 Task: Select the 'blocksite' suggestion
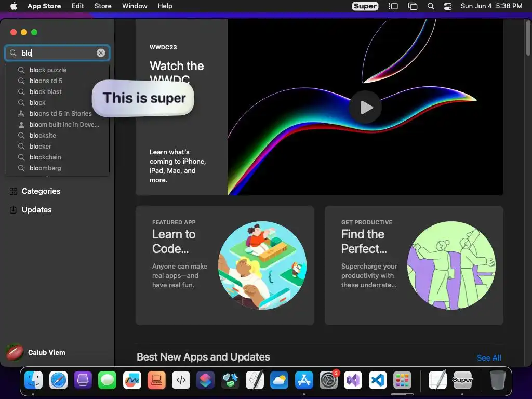[x=57, y=136]
